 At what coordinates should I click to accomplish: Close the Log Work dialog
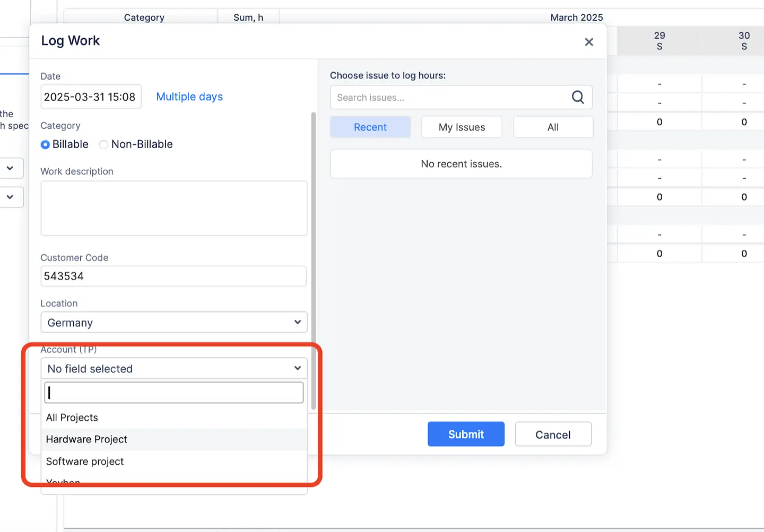[589, 42]
